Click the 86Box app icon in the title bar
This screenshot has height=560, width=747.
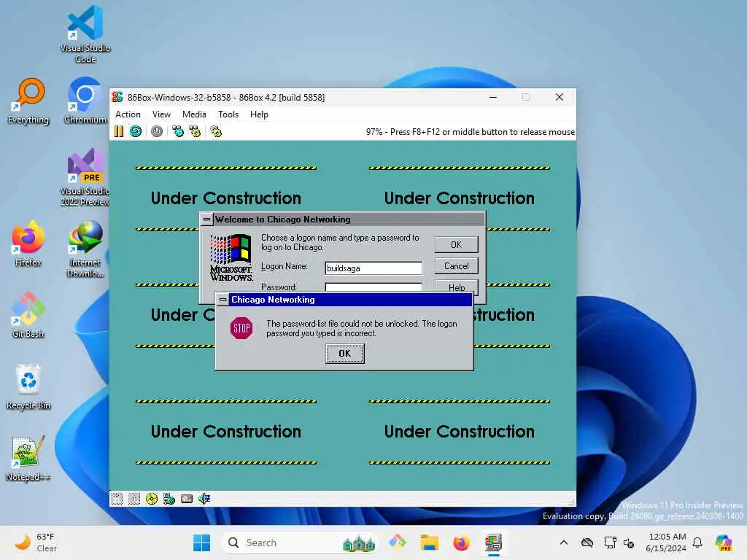(x=117, y=97)
